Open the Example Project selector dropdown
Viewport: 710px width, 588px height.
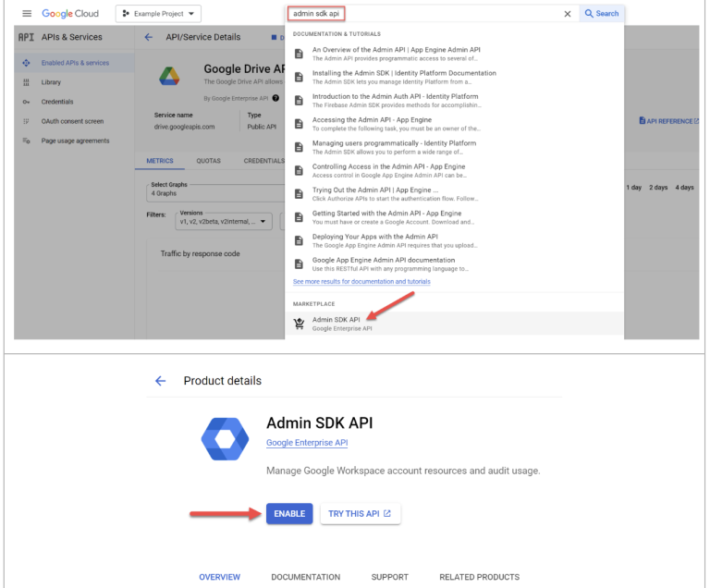159,14
